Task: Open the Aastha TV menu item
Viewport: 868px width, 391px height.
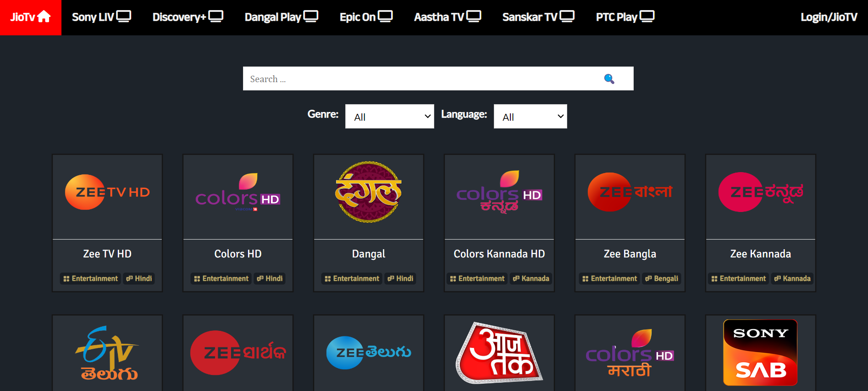Action: point(448,17)
